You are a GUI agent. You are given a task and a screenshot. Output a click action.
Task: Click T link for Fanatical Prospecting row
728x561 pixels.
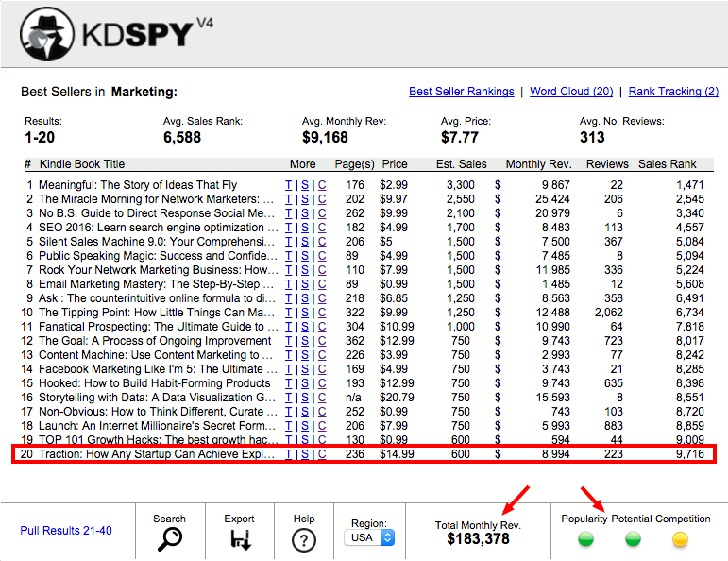pos(288,327)
